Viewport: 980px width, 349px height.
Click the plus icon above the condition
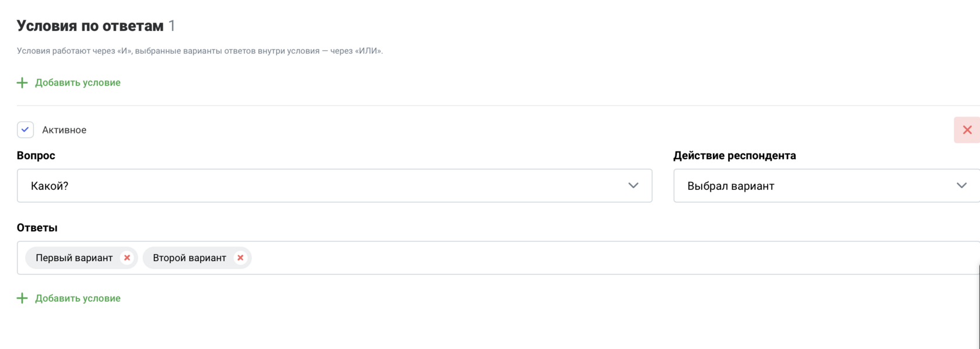coord(22,83)
